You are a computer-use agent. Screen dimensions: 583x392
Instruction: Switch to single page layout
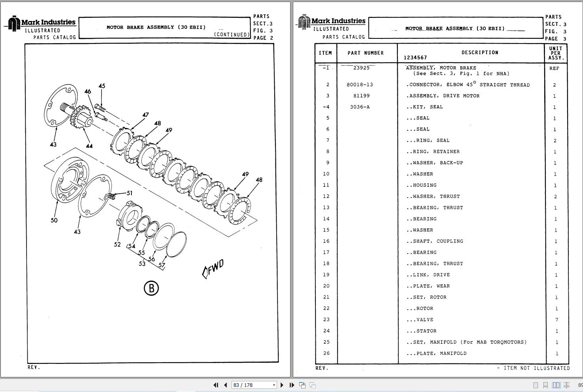[x=536, y=385]
